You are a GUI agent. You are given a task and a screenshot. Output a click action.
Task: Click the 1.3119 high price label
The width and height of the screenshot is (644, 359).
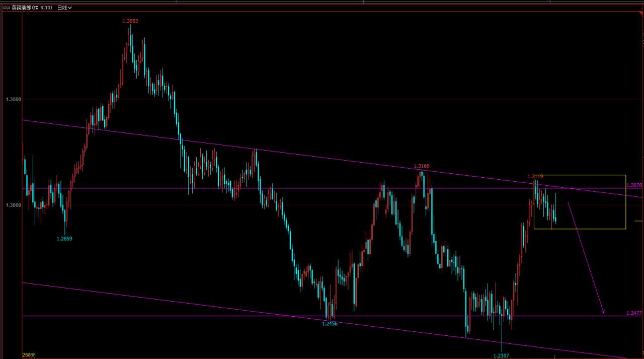[535, 176]
